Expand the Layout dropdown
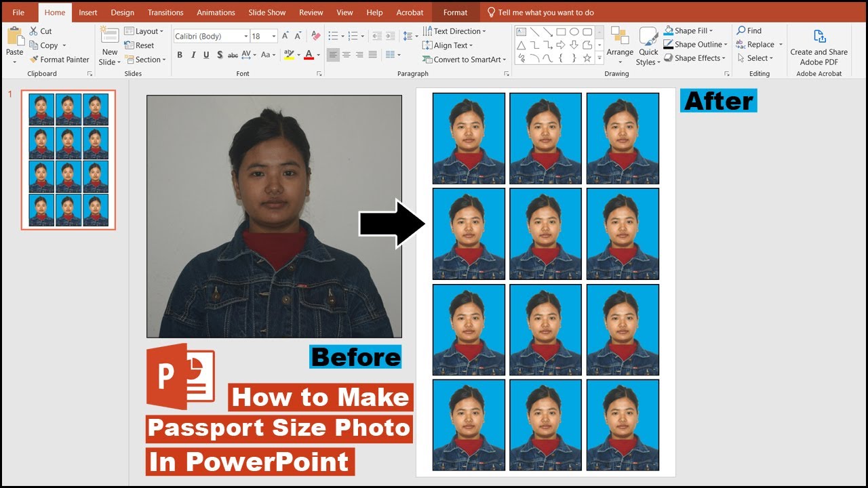 point(144,31)
